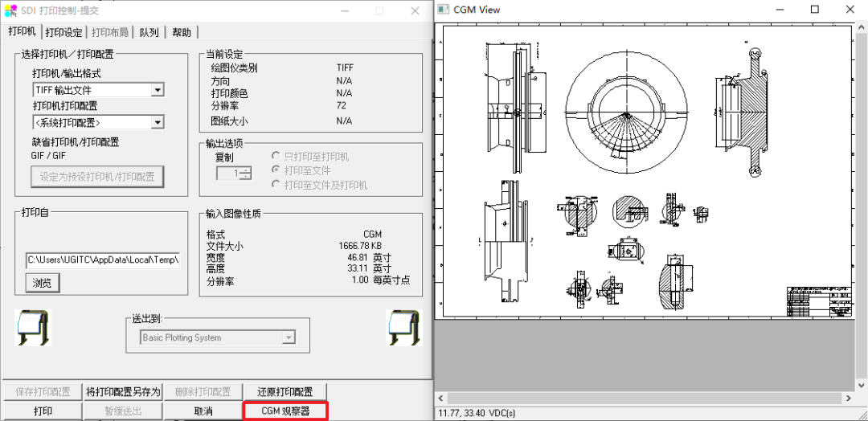
Task: Click CGM View horizontal scrollbar right arrow
Action: point(847,399)
